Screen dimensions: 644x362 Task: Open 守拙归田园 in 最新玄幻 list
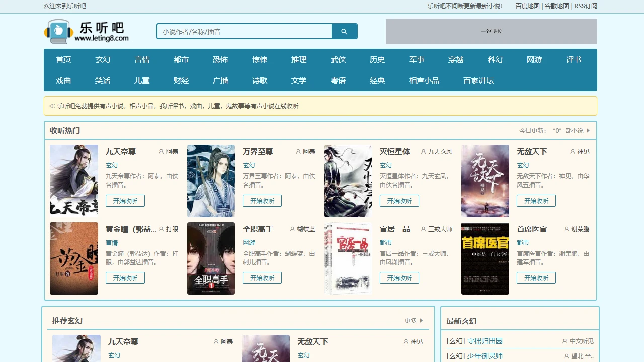(485, 341)
